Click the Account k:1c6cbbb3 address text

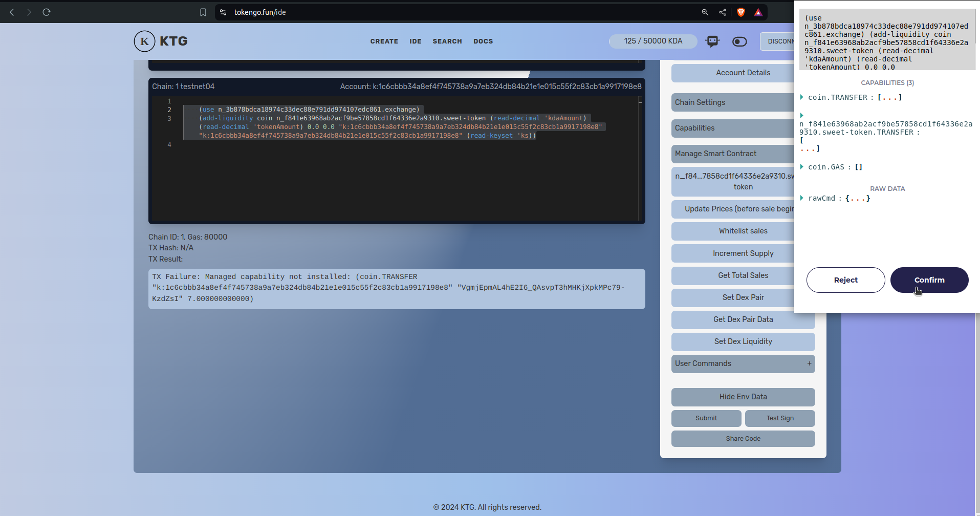pyautogui.click(x=491, y=87)
